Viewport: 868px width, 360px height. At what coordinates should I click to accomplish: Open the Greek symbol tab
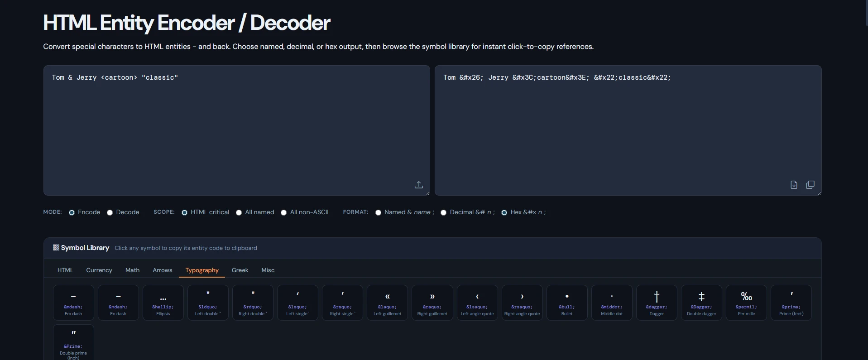[240, 270]
